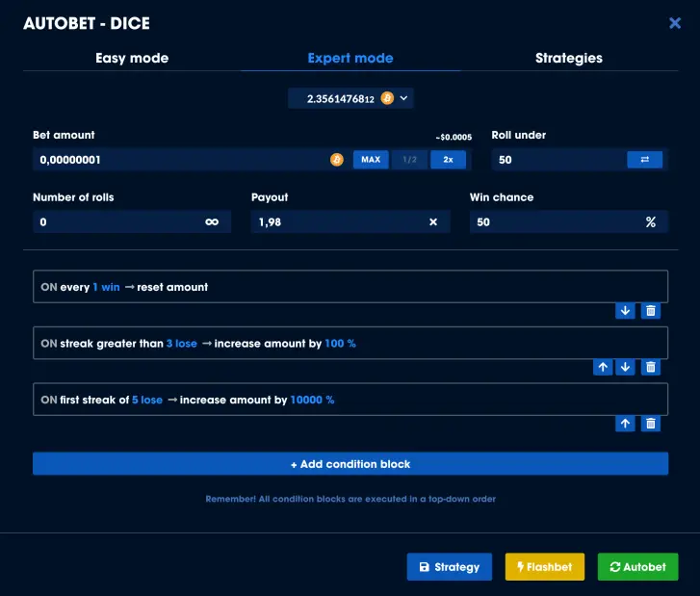Open the 2.3561476812 balance dropdown
Viewport: 700px width, 596px height.
point(350,98)
